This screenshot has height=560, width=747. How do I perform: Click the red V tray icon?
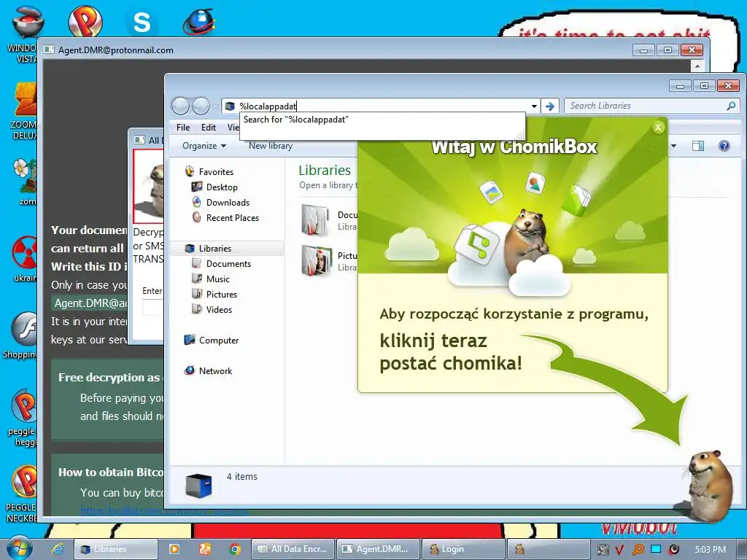point(619,550)
